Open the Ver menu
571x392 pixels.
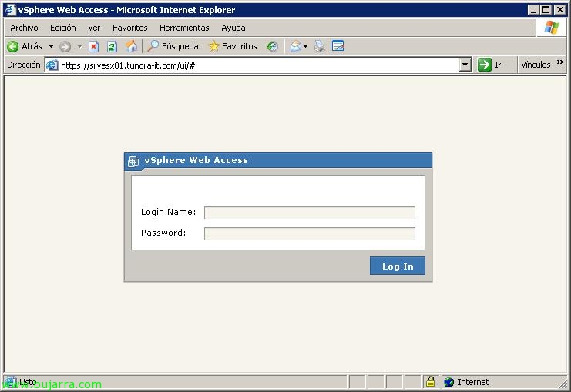[94, 28]
